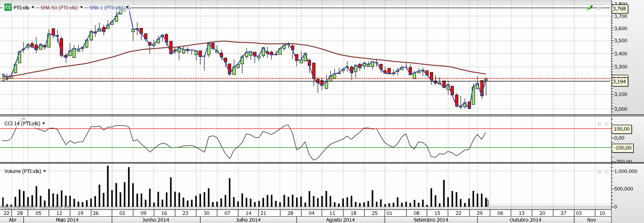Viewport: 644px width, 223px height.
Task: Click the 1.000.000 volume axis label
Action: (626, 172)
